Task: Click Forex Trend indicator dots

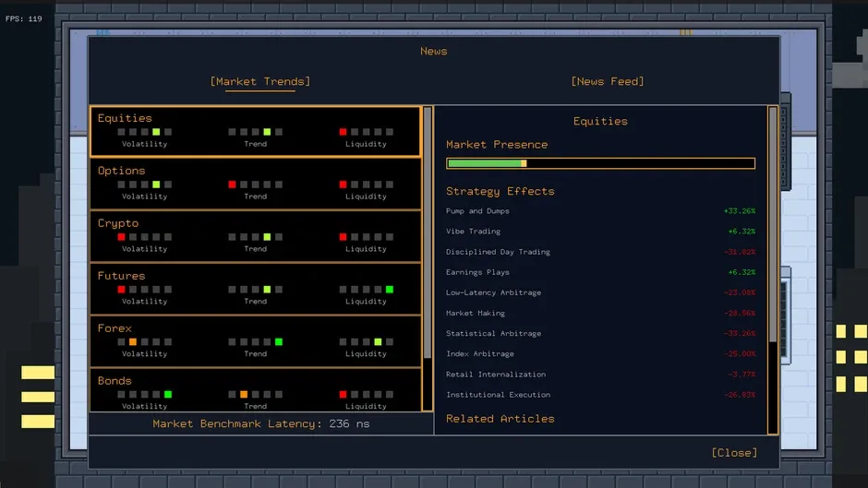Action: (x=255, y=342)
